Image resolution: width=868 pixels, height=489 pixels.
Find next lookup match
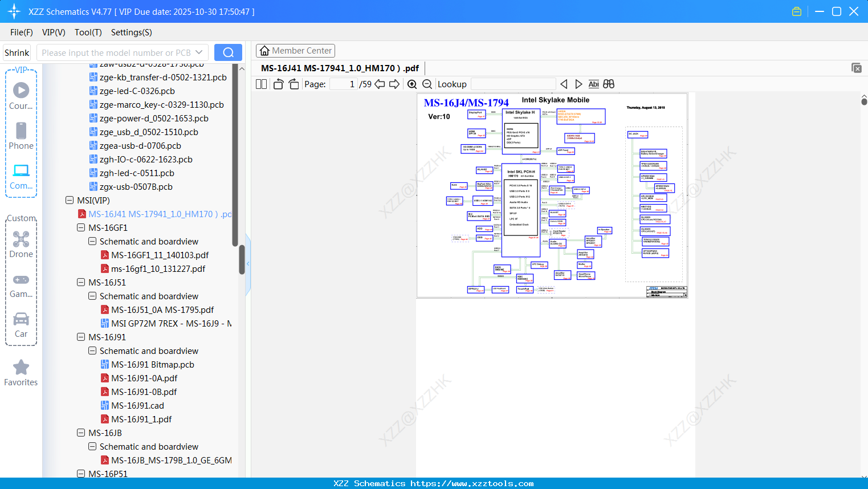click(x=578, y=84)
